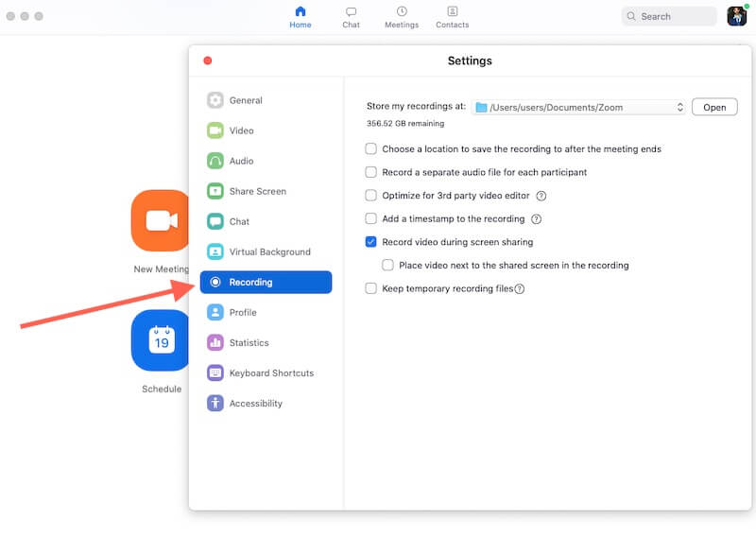This screenshot has height=537, width=756.
Task: Open recordings location dropdown
Action: (x=578, y=107)
